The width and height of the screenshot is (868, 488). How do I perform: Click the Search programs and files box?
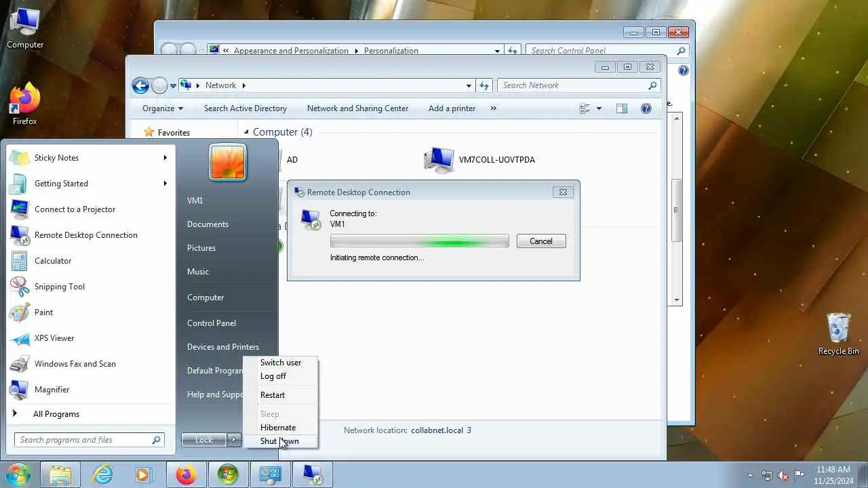point(90,440)
